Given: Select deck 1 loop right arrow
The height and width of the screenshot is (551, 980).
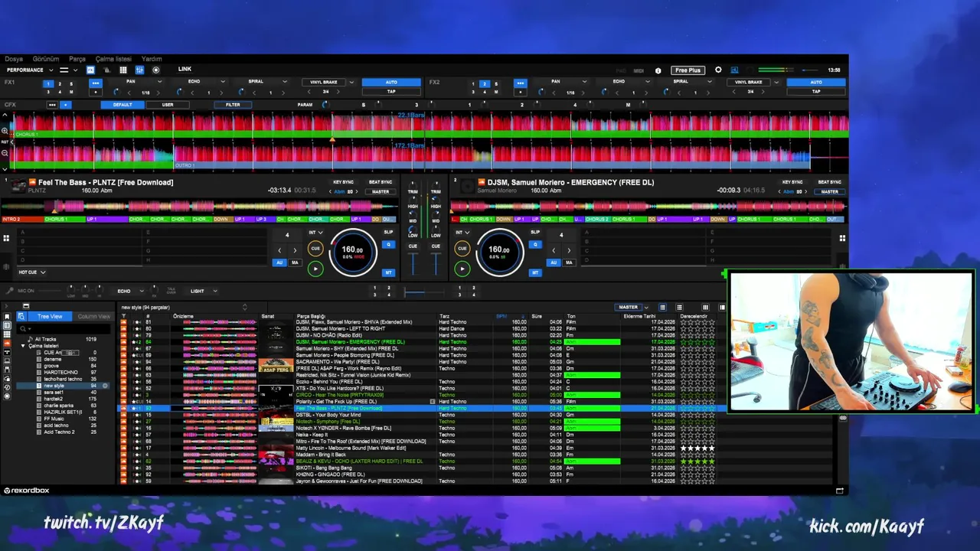Looking at the screenshot, I should pyautogui.click(x=295, y=250).
